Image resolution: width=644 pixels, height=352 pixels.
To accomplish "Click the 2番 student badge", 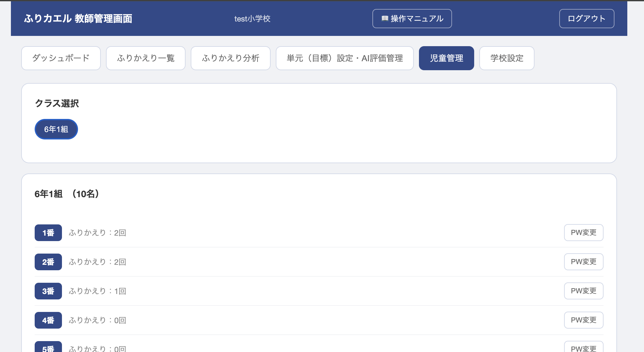I will click(48, 262).
